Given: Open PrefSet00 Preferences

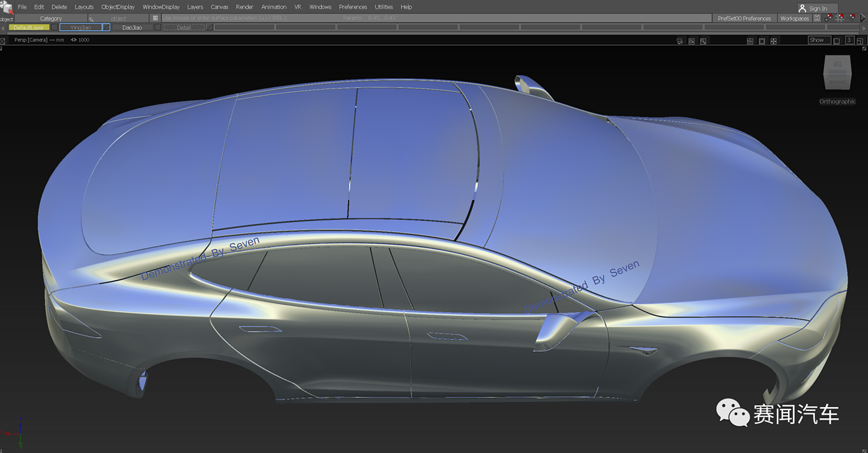Looking at the screenshot, I should (744, 18).
